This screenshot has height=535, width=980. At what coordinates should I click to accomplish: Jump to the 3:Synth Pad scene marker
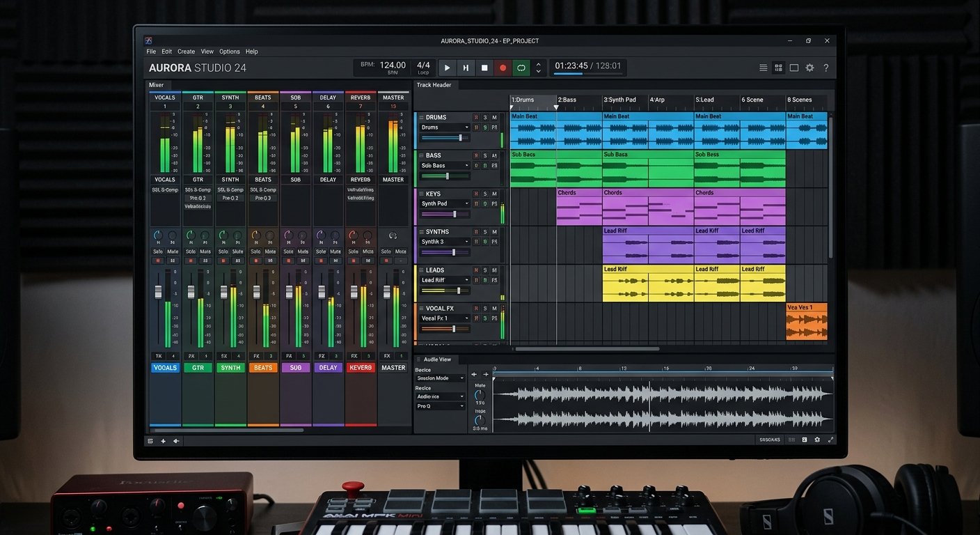[x=619, y=100]
